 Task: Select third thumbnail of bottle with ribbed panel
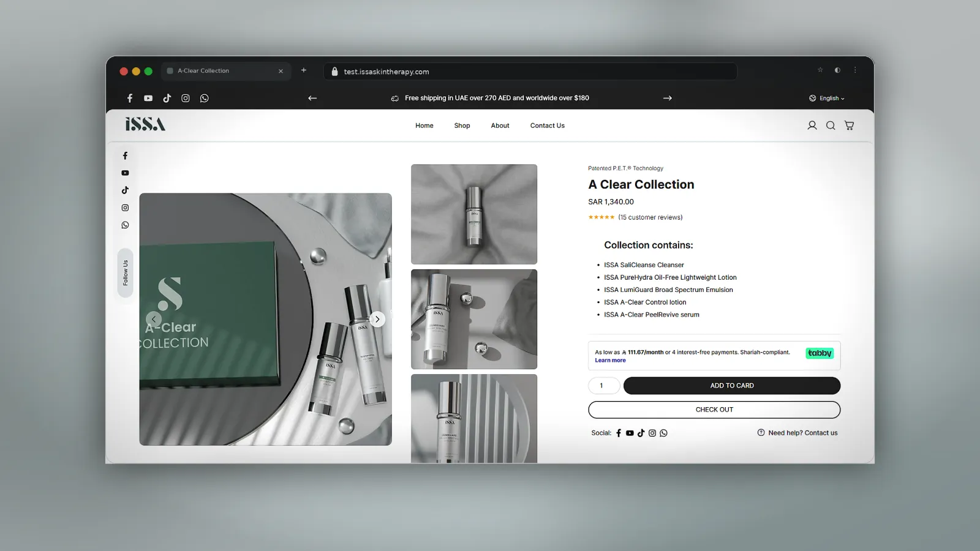tap(474, 419)
